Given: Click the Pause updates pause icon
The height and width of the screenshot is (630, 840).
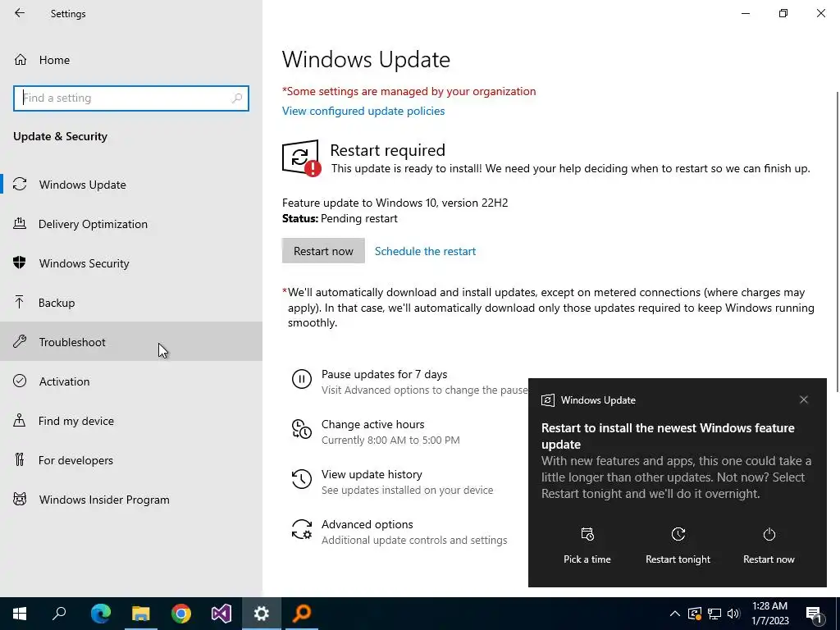Looking at the screenshot, I should 302,379.
